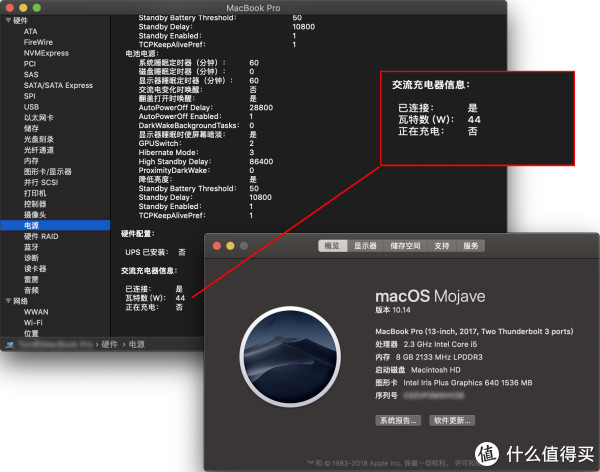Collapse the 硬件 hardware section triangle
This screenshot has height=472, width=600.
[8, 21]
